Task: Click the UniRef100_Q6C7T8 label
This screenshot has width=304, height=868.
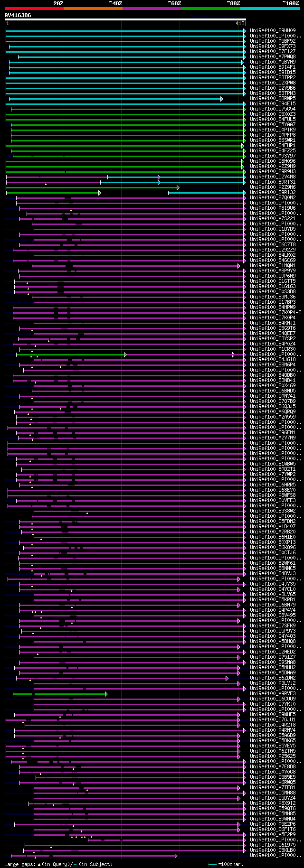Action: pyautogui.click(x=273, y=245)
